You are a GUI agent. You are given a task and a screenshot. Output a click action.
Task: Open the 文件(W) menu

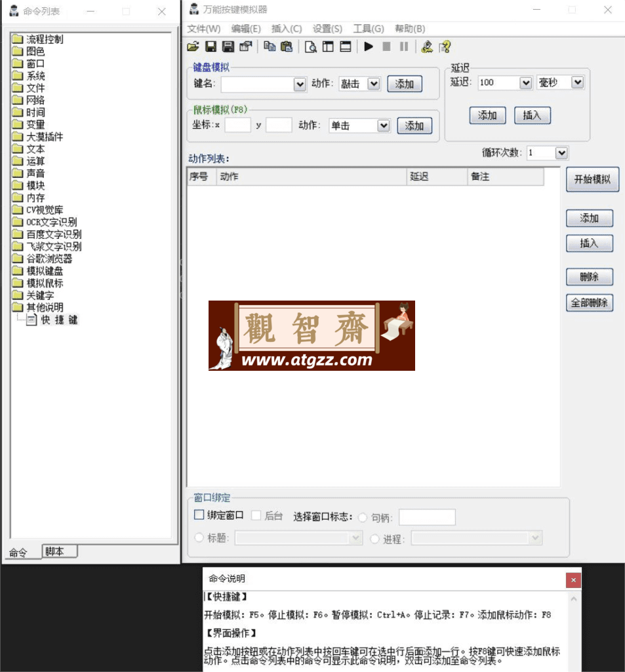(x=205, y=29)
